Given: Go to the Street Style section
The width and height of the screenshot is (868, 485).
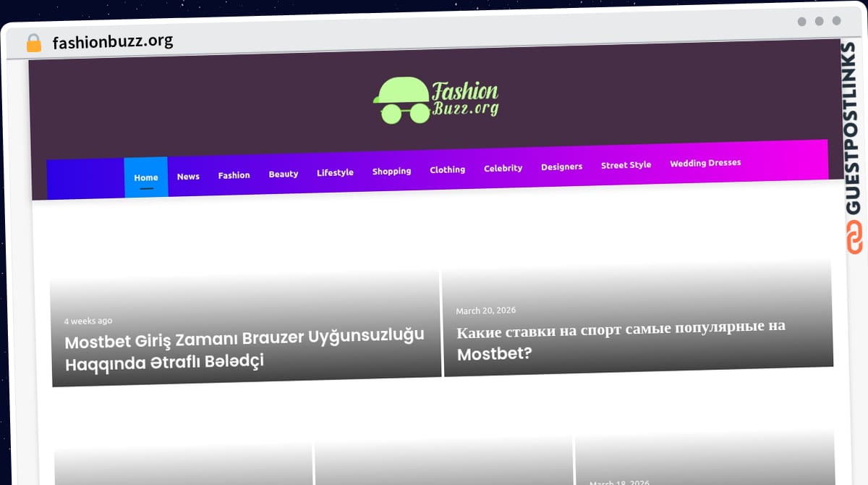Looking at the screenshot, I should (x=626, y=165).
